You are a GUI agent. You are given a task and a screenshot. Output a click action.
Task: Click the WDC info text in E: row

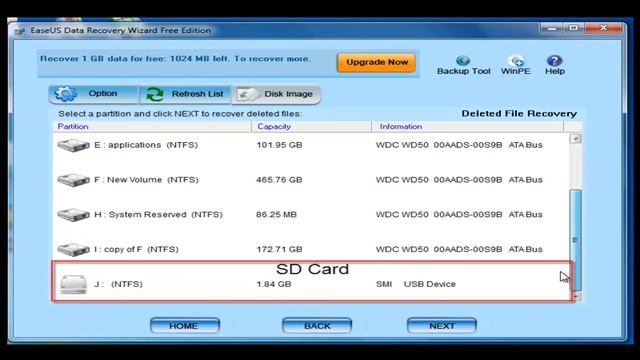click(459, 145)
